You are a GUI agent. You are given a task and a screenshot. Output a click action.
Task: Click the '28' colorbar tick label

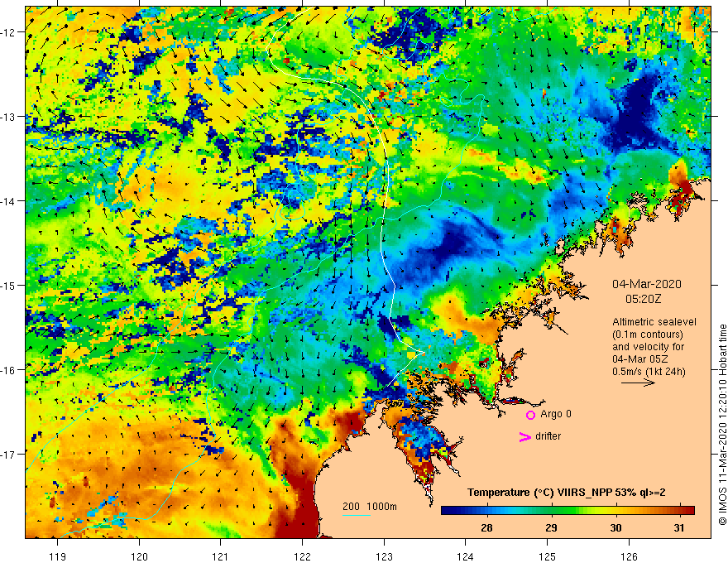point(486,527)
